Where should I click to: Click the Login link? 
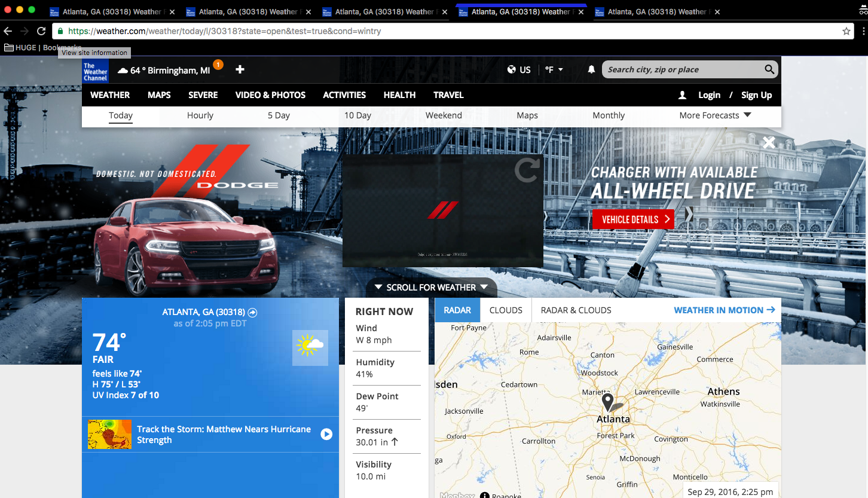pos(709,95)
